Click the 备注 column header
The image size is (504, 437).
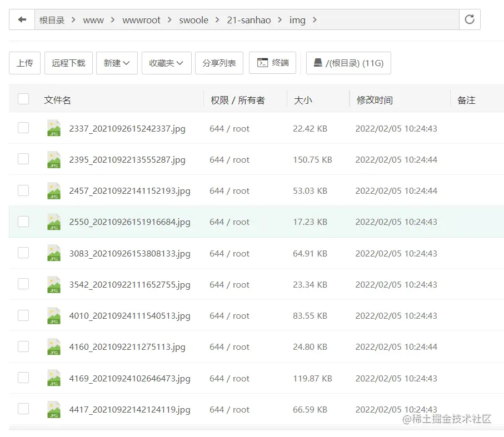pos(466,100)
